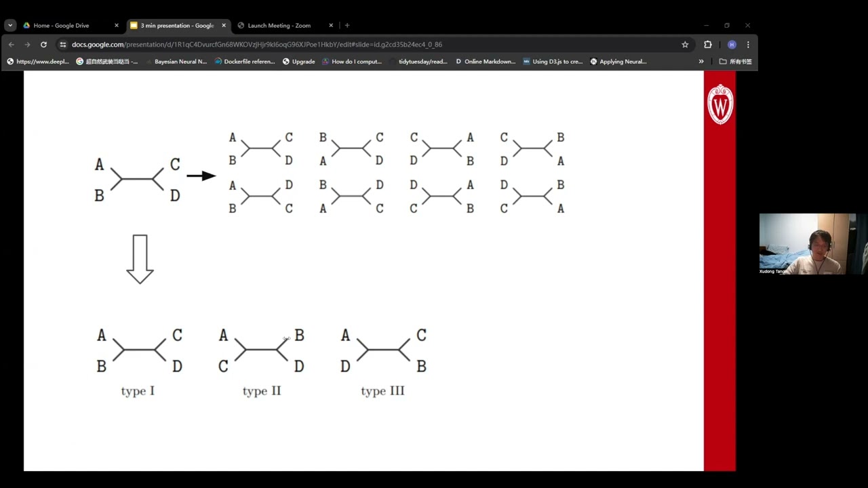
Task: Reload the current page
Action: pos(43,44)
